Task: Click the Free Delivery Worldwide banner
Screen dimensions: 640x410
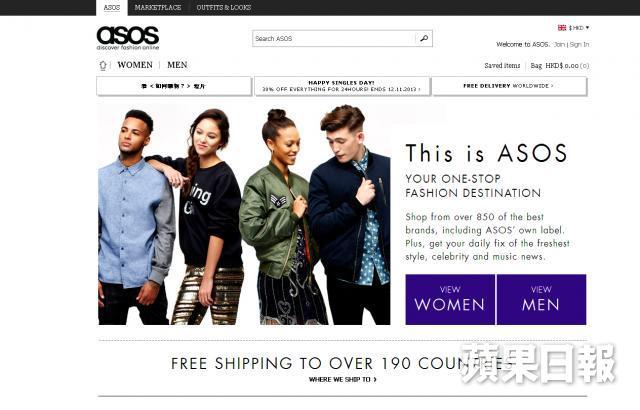Action: tap(509, 86)
